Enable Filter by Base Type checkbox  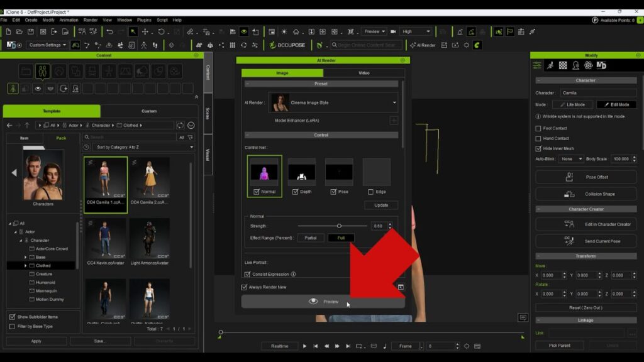pos(12,326)
